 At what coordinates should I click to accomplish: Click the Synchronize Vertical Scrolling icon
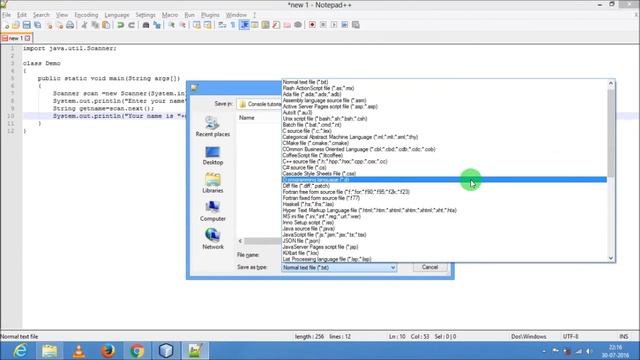pyautogui.click(x=197, y=25)
